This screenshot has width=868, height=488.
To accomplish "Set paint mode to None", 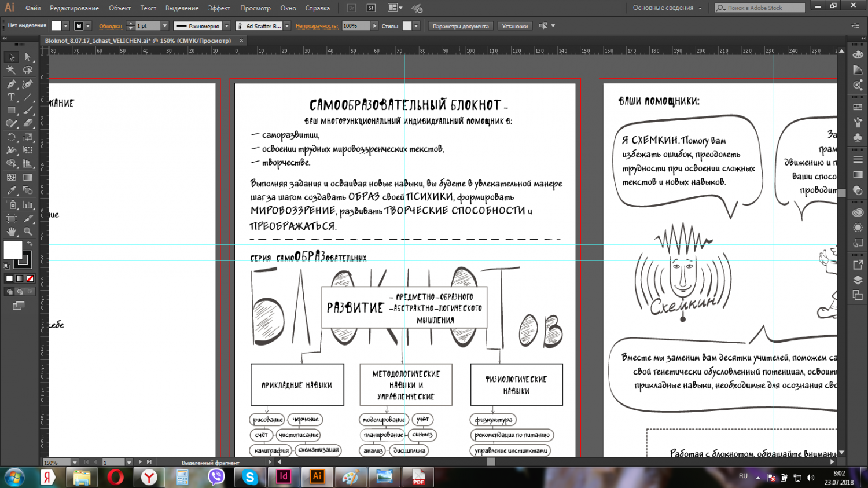I will point(30,278).
